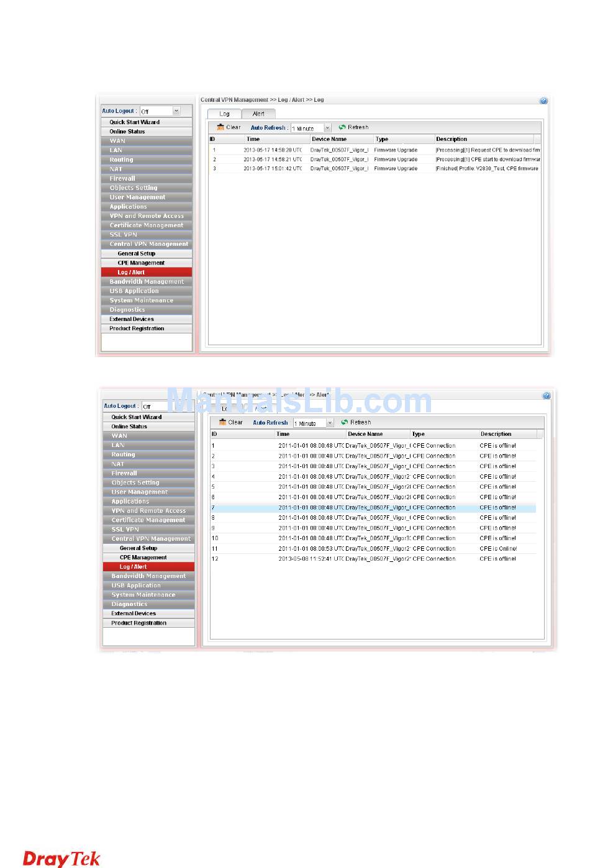Open Diagnostics in the Alert screenshot

148,604
